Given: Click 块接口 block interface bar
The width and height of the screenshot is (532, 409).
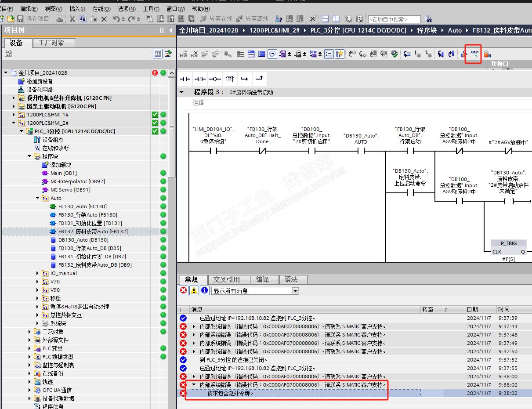Looking at the screenshot, I should [x=499, y=64].
